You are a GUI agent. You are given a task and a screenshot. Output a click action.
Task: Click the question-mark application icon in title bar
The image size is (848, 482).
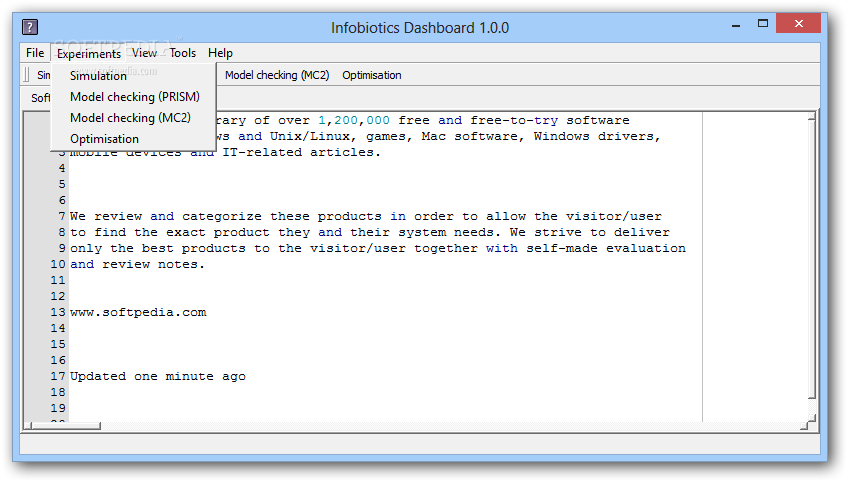tap(30, 27)
